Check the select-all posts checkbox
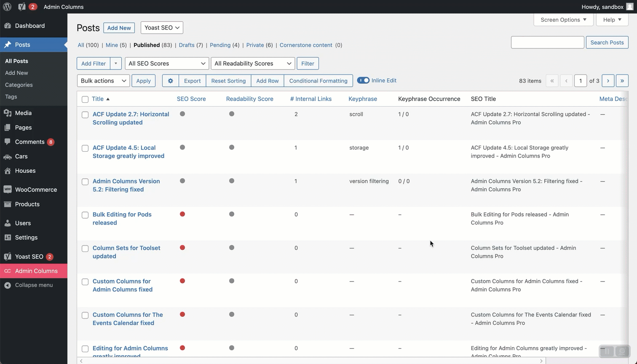The width and height of the screenshot is (637, 364). (85, 99)
